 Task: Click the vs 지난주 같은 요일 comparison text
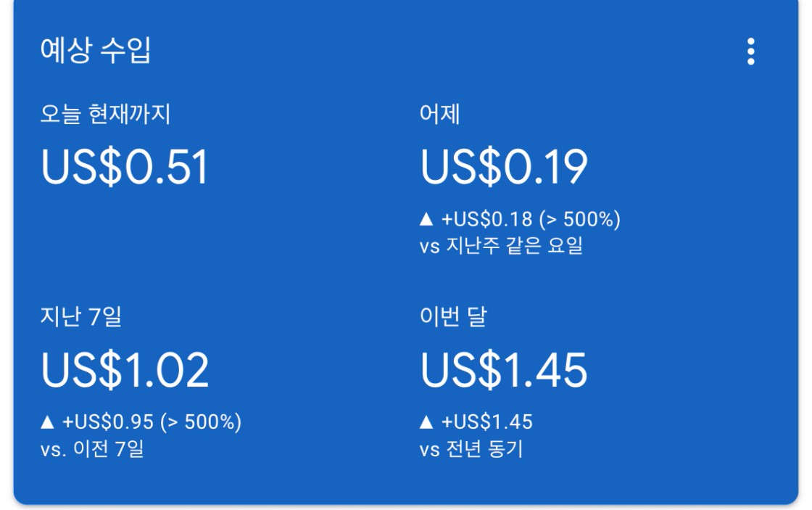coord(501,247)
